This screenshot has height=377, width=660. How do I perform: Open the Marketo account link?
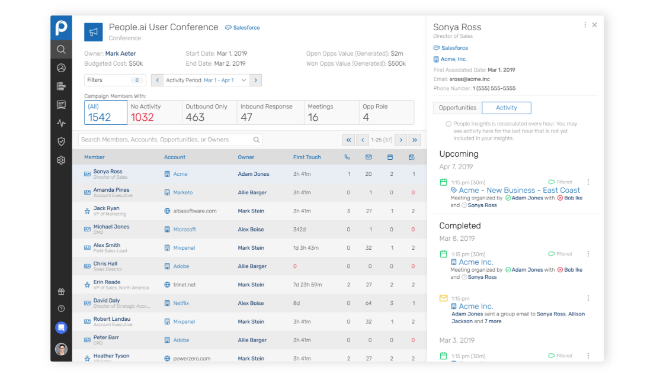coord(183,193)
